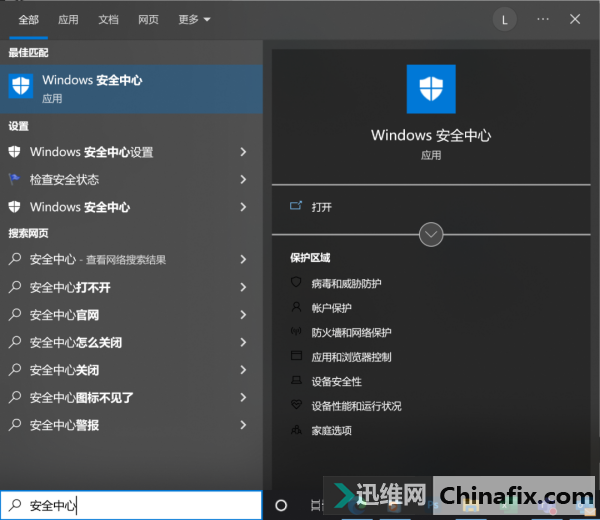This screenshot has height=520, width=600.
Task: Click the search icon beside 安全中心打不开
Action: click(x=15, y=287)
